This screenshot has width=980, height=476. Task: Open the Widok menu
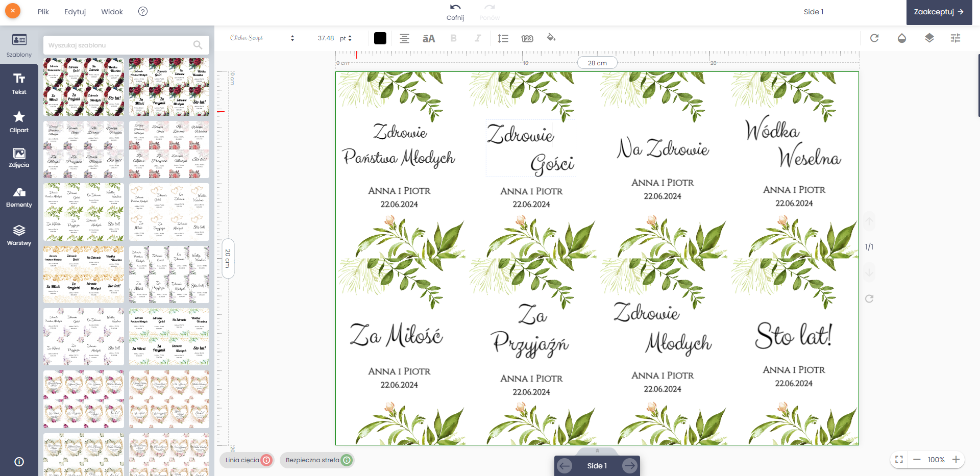(112, 12)
